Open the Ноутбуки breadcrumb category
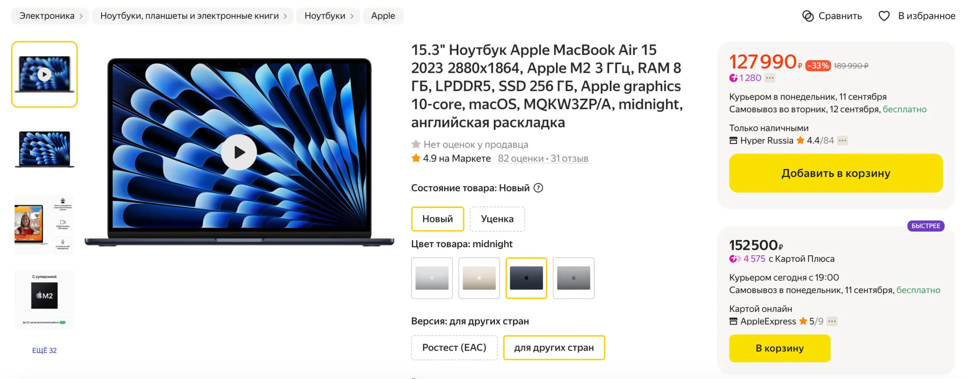980x379 pixels. [x=325, y=16]
